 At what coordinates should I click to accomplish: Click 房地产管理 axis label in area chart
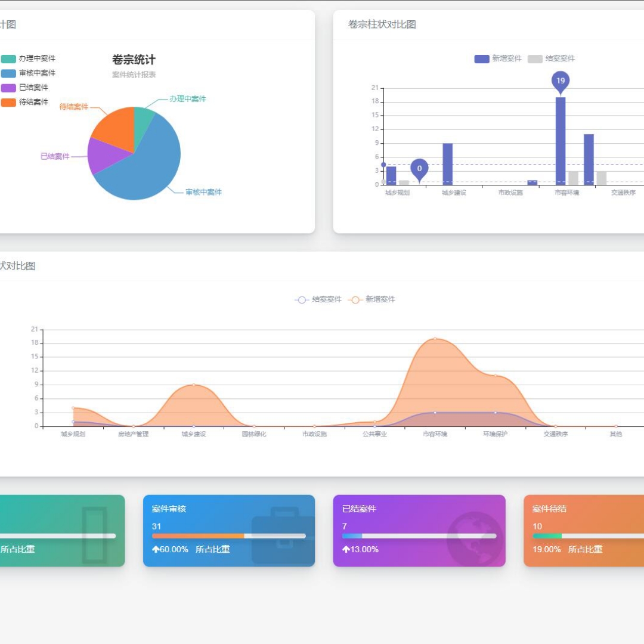coord(134,434)
